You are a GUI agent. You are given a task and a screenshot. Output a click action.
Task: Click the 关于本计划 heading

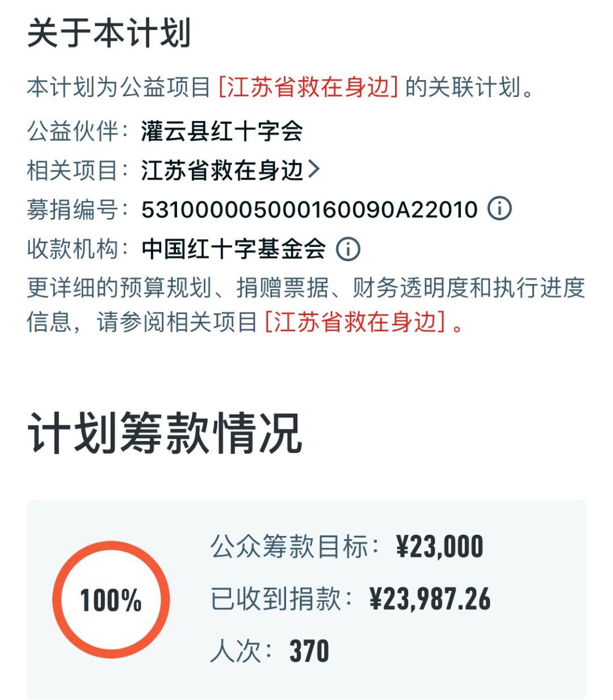(109, 32)
